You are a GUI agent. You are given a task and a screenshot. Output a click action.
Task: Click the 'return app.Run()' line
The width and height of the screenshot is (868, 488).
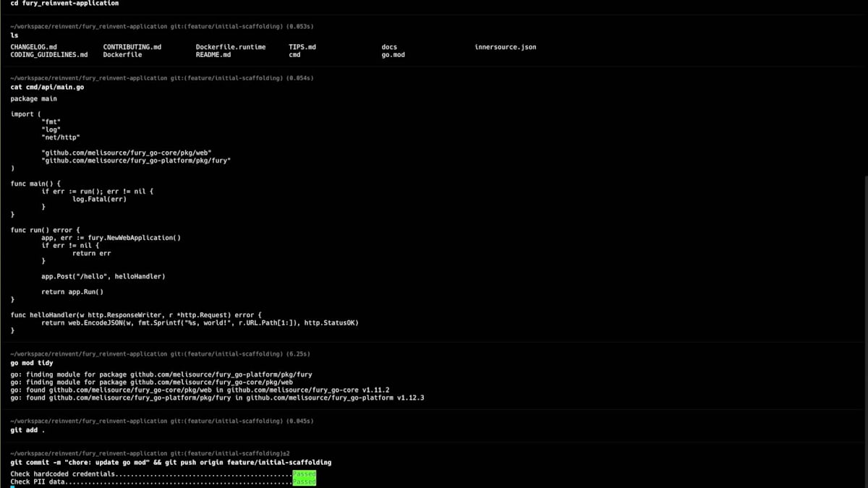tap(72, 292)
